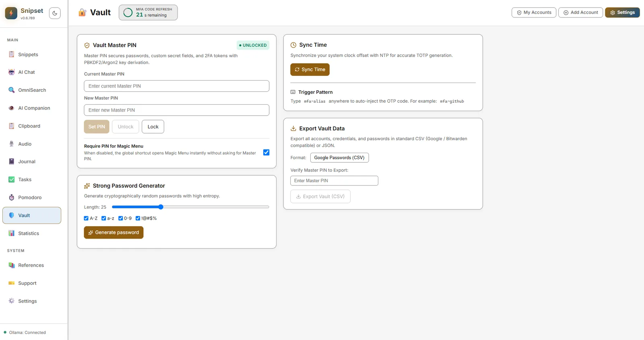The width and height of the screenshot is (644, 340).
Task: Click the AI Companion icon
Action: coord(12,108)
